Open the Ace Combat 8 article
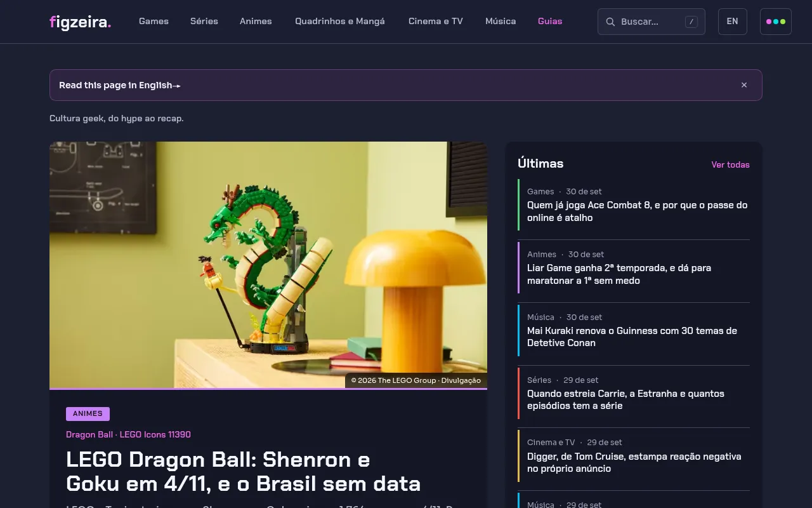The image size is (812, 508). click(x=638, y=211)
